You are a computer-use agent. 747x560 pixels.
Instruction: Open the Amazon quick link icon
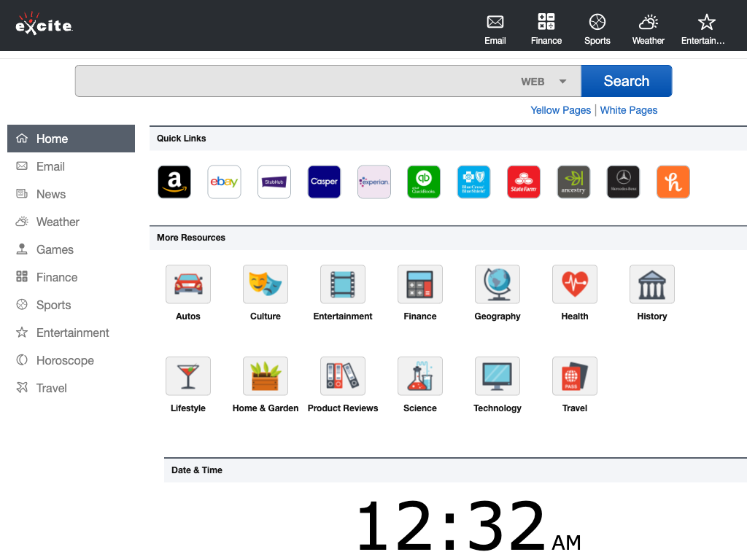(174, 182)
